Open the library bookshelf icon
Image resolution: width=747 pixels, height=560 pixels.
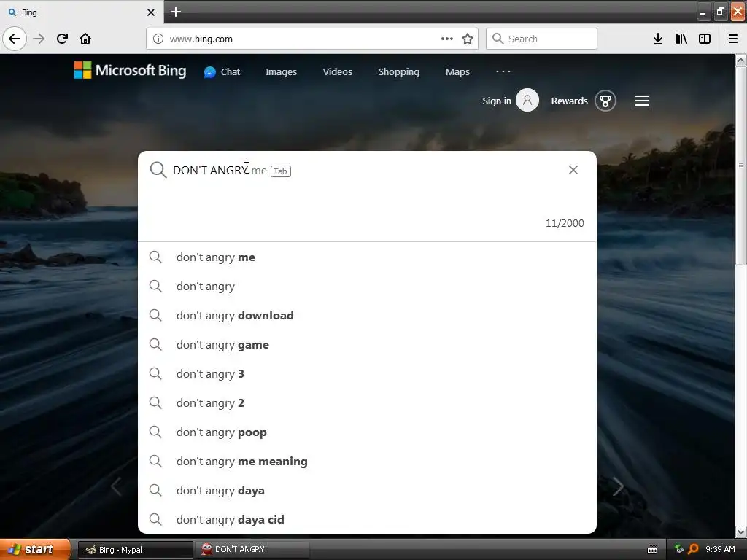[x=681, y=39]
